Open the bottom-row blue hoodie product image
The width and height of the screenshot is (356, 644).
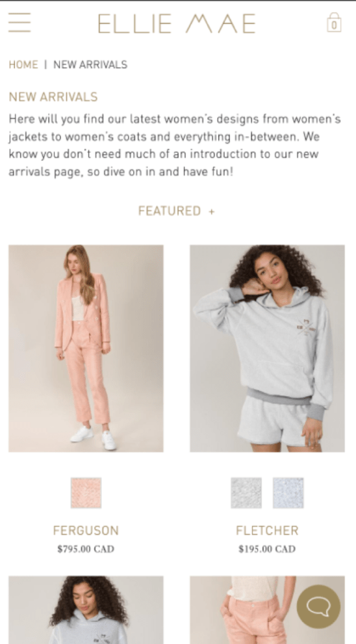[86, 610]
